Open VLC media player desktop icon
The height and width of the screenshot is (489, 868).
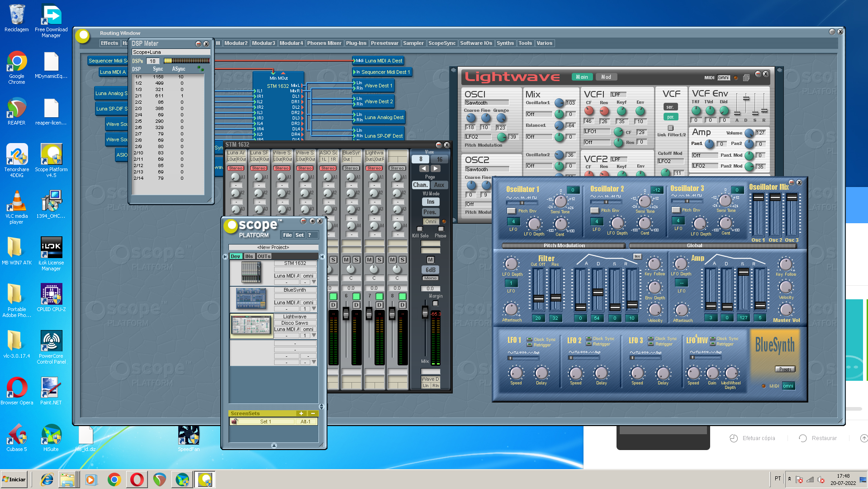pos(17,207)
